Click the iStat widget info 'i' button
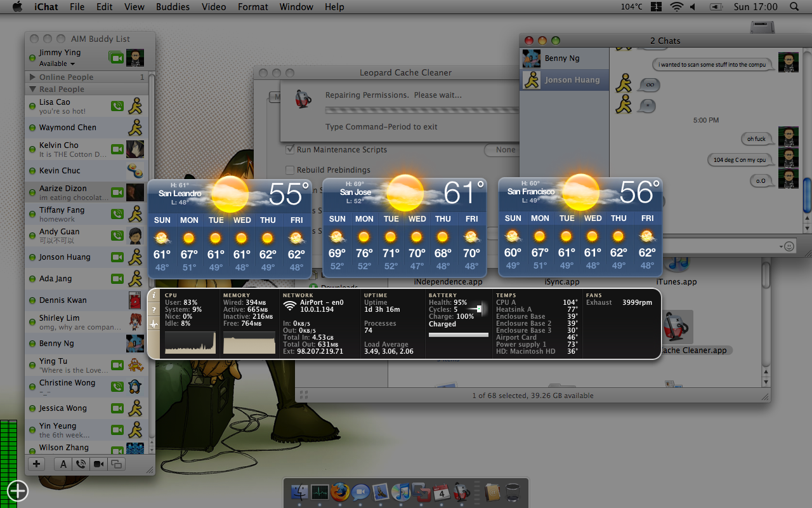 click(154, 295)
